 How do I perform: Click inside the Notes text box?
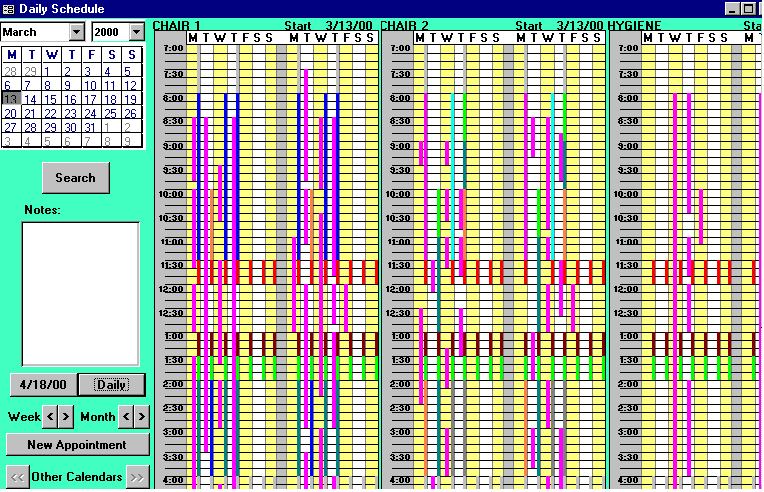[80, 292]
